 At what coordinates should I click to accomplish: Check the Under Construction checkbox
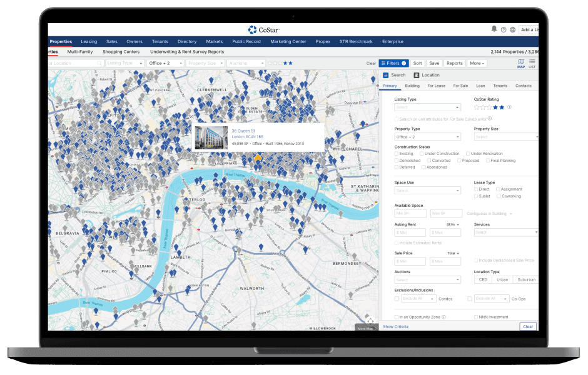pyautogui.click(x=421, y=154)
